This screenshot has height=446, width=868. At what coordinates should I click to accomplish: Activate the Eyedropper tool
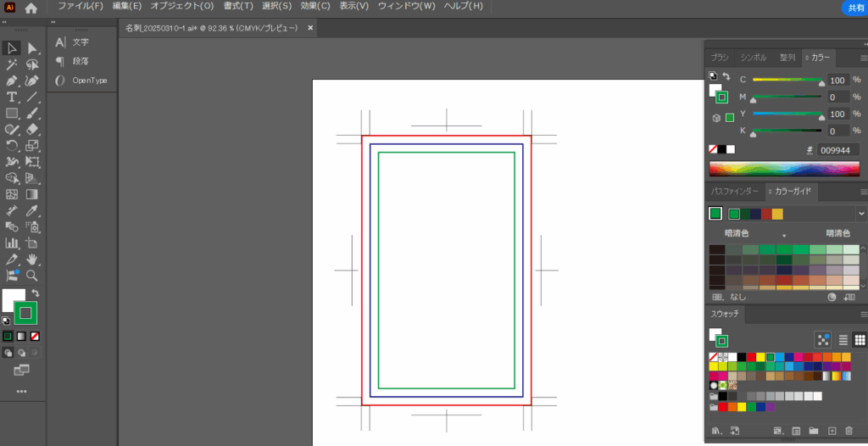point(32,210)
